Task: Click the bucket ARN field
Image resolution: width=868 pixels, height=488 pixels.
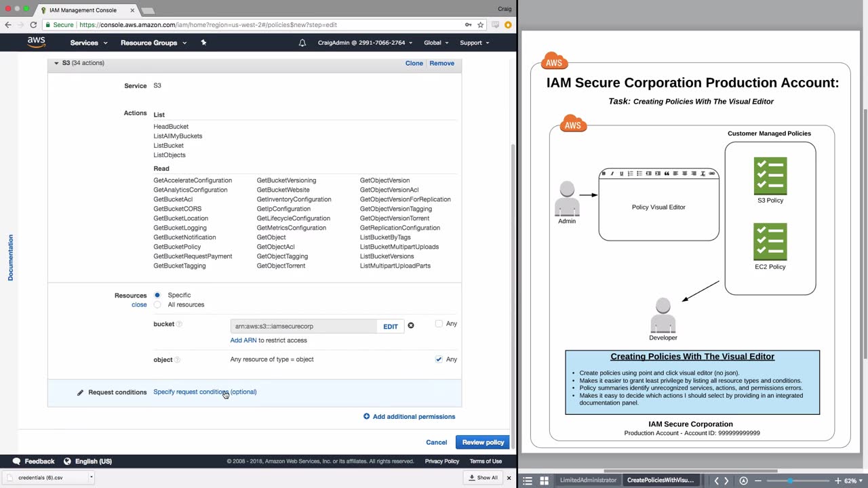Action: 303,327
